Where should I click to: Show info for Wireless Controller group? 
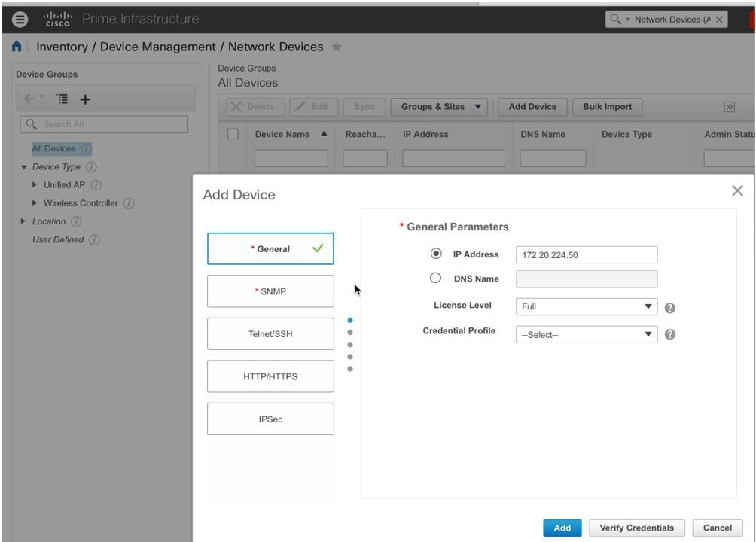point(128,203)
